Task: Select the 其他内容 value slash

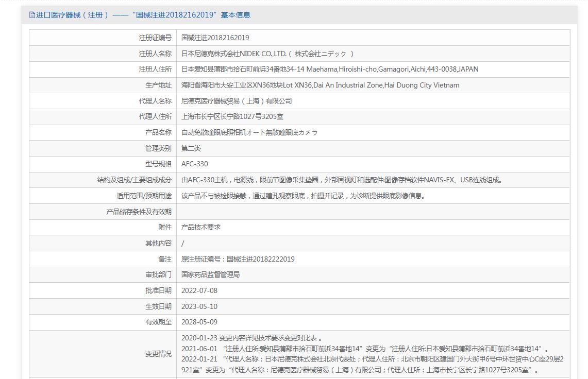Action: 182,243
